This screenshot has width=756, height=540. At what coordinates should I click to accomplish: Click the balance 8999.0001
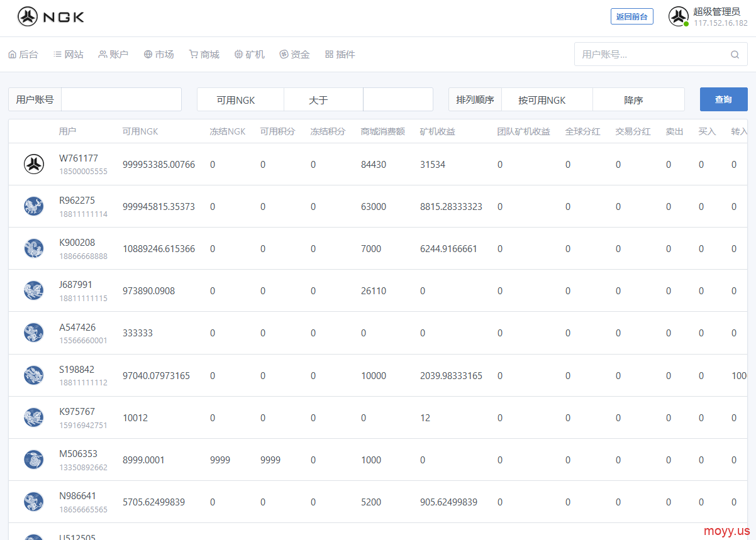[x=143, y=460]
